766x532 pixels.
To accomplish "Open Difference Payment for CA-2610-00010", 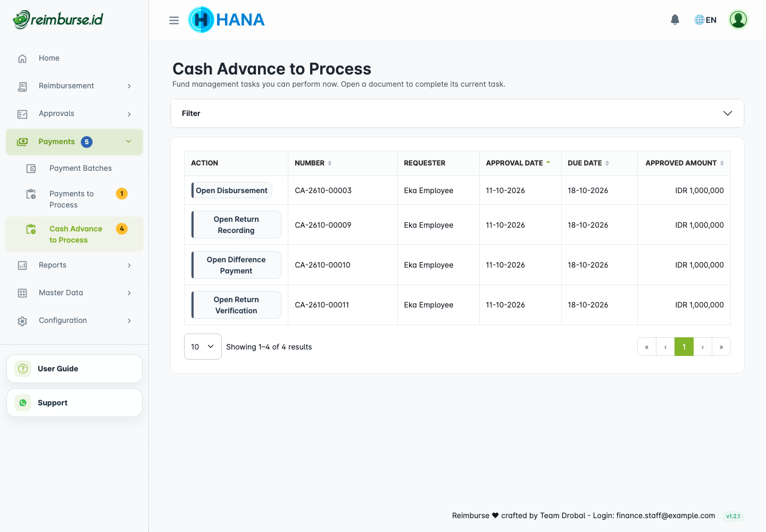I will tap(236, 265).
